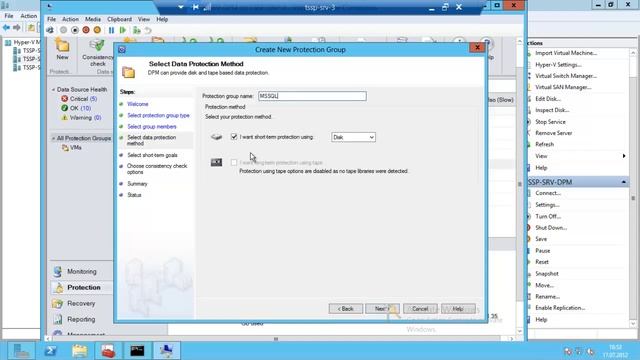Image resolution: width=640 pixels, height=360 pixels.
Task: Select the VMs protection group
Action: [x=72, y=148]
